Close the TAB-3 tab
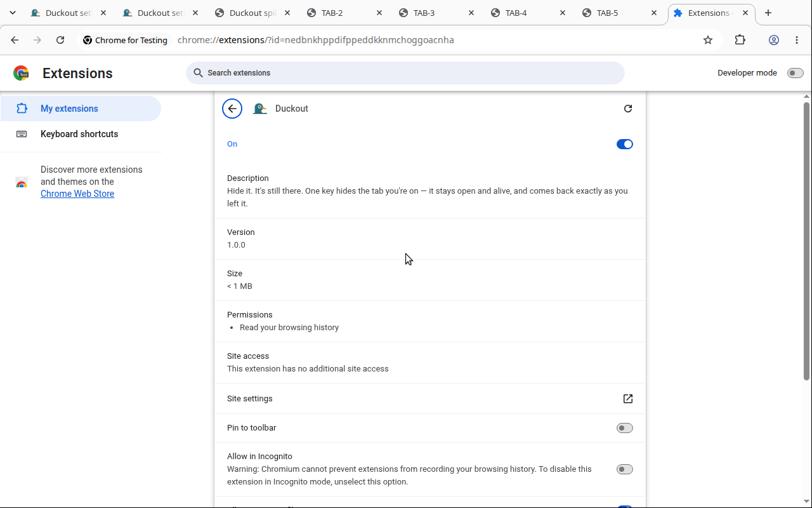The height and width of the screenshot is (508, 812). [x=471, y=13]
